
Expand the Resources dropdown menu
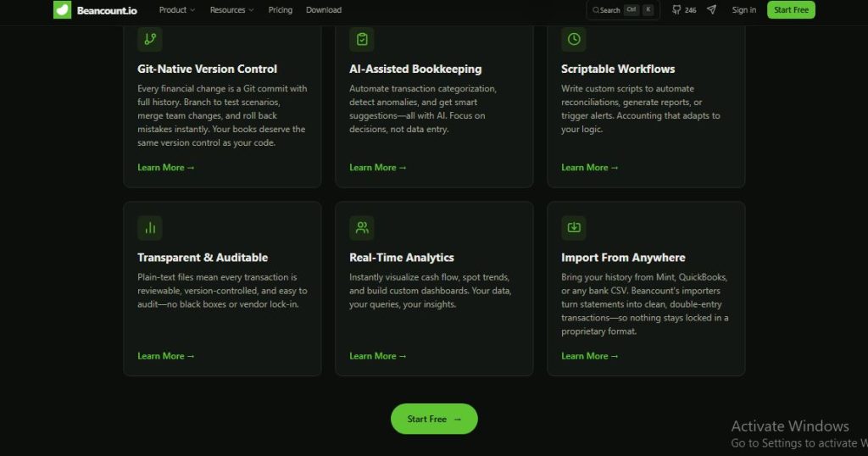tap(232, 10)
